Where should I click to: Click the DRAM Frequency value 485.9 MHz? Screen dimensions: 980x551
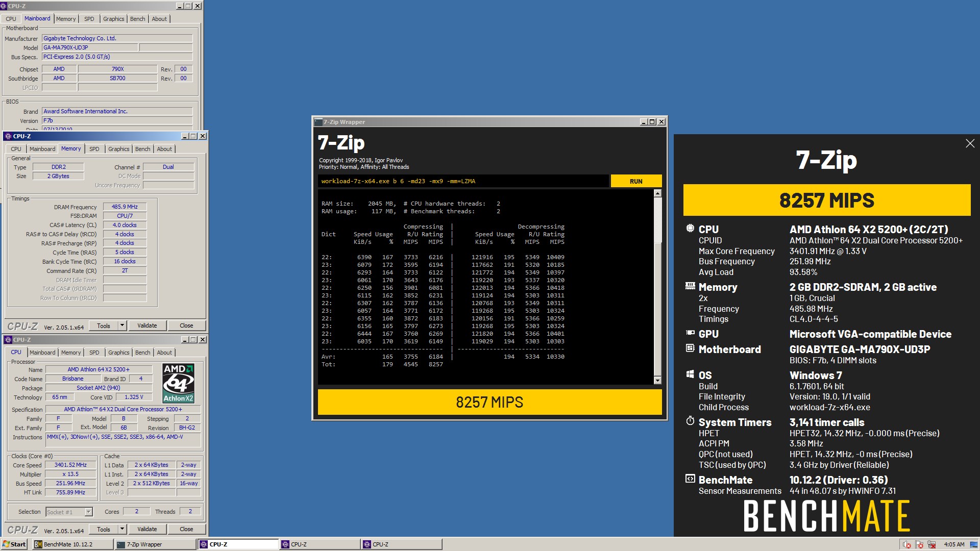pos(125,207)
